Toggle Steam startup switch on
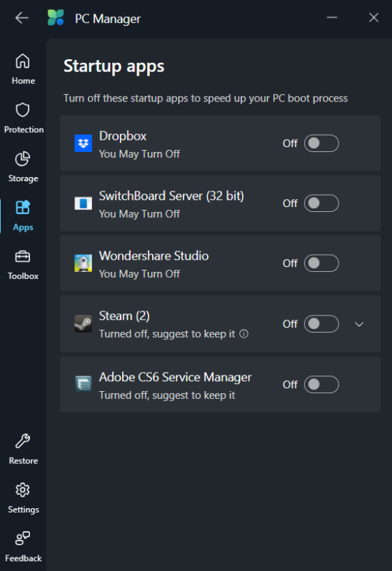392x571 pixels. [x=321, y=324]
